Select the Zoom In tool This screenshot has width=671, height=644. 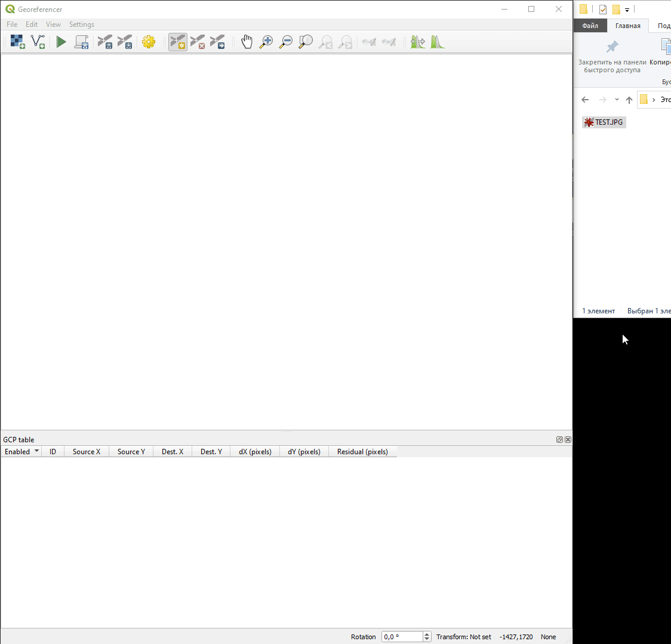tap(266, 42)
